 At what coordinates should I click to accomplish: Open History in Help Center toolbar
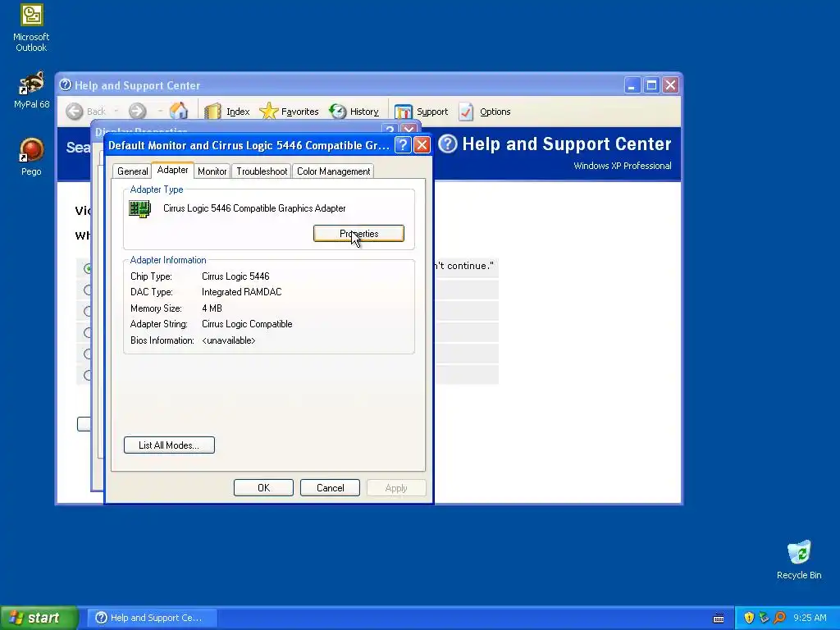click(354, 112)
